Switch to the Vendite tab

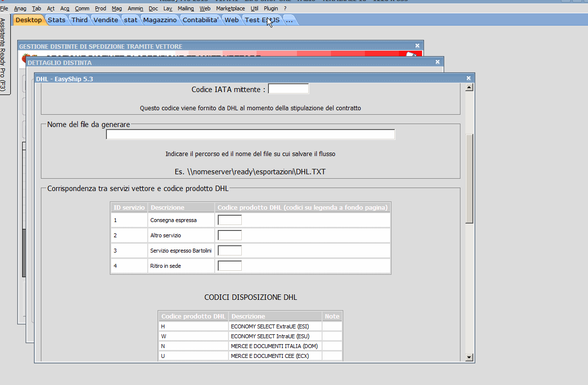106,20
